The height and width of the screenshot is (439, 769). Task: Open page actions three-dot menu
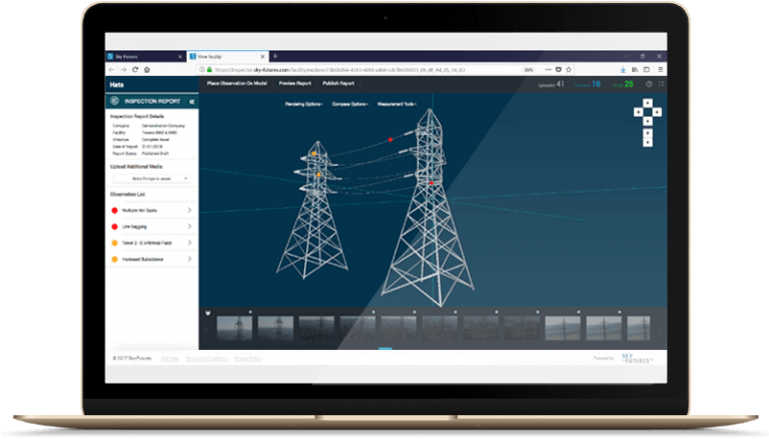tap(548, 70)
